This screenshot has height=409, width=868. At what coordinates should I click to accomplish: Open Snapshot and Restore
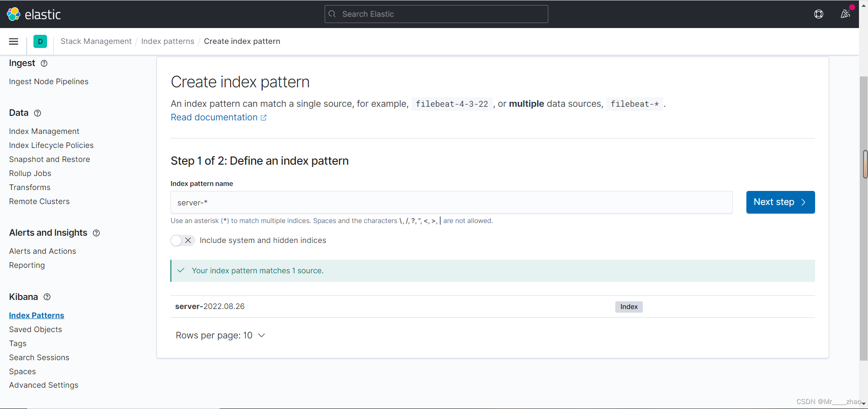[49, 159]
